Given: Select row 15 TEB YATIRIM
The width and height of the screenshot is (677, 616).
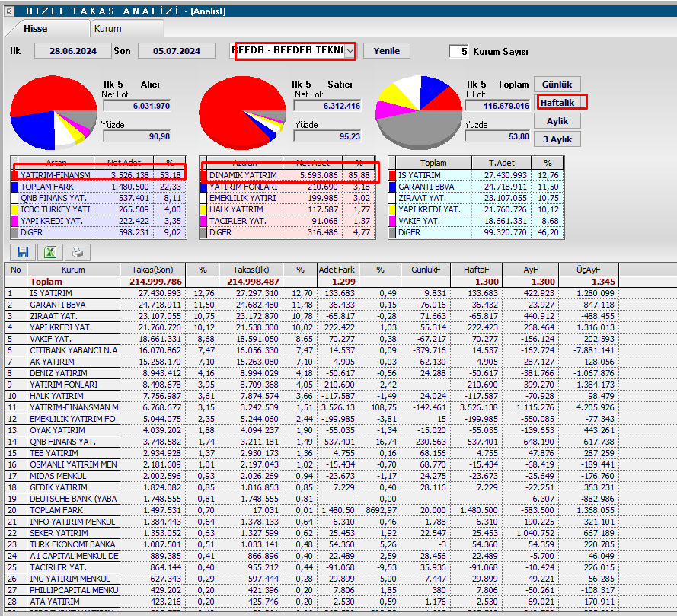Looking at the screenshot, I should [x=311, y=453].
